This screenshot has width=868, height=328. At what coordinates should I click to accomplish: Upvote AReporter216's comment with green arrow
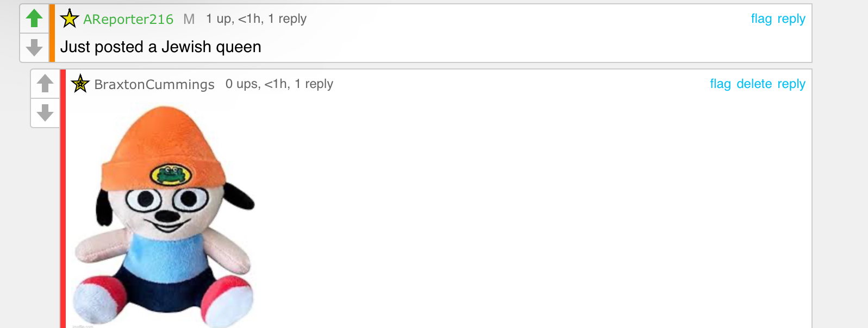34,18
